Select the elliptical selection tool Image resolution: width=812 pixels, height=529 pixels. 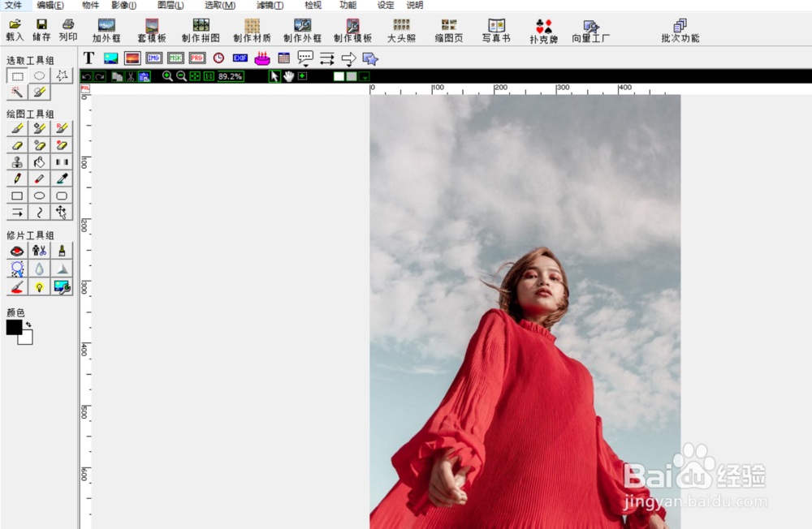pos(39,76)
